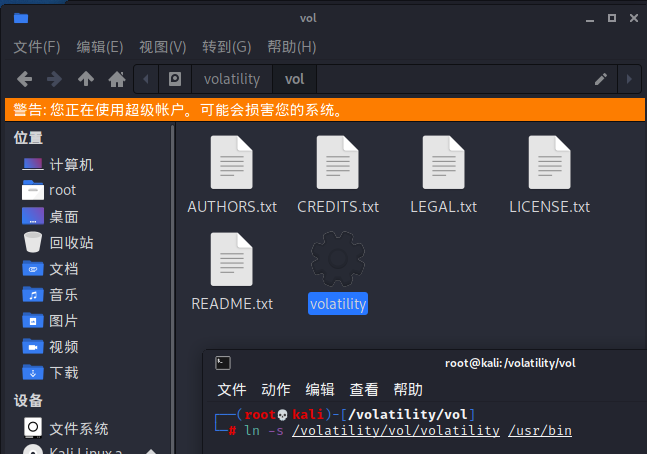Select the CREDITS.txt file icon
The height and width of the screenshot is (454, 647).
coord(338,162)
